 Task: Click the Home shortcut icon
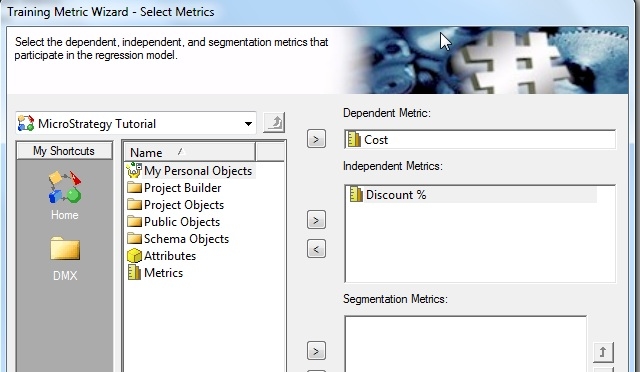click(64, 187)
